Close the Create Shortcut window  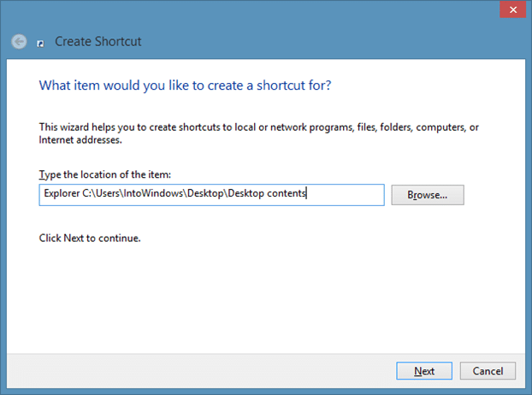tap(512, 9)
